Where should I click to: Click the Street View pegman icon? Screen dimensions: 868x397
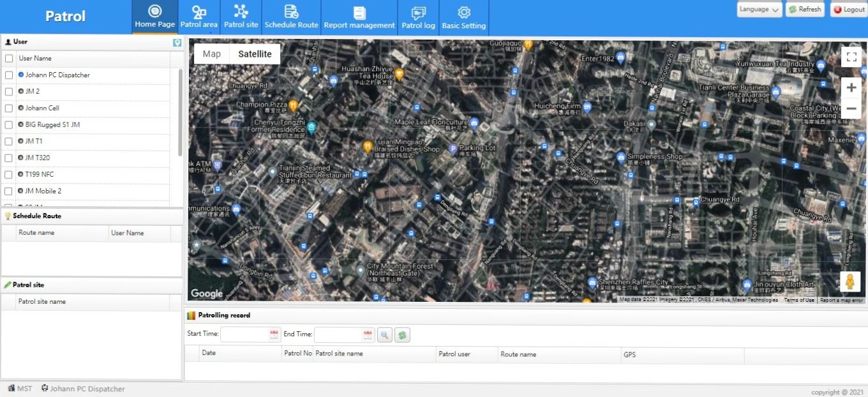(x=850, y=282)
